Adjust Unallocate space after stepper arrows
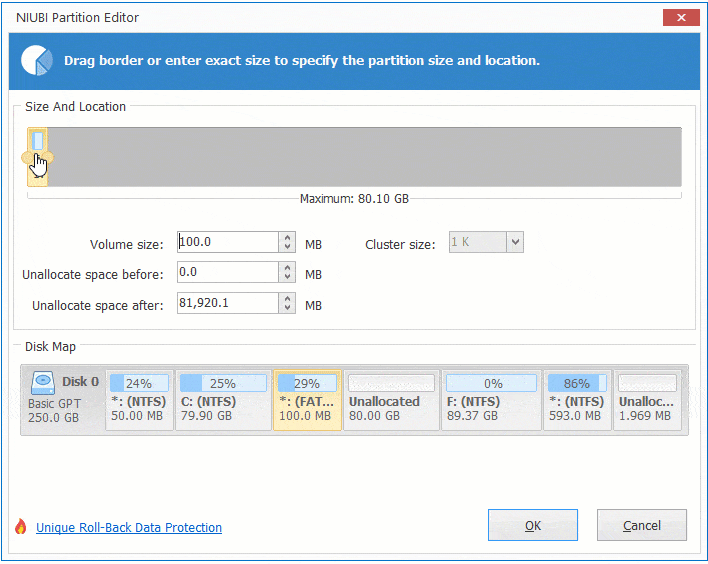 (x=288, y=304)
